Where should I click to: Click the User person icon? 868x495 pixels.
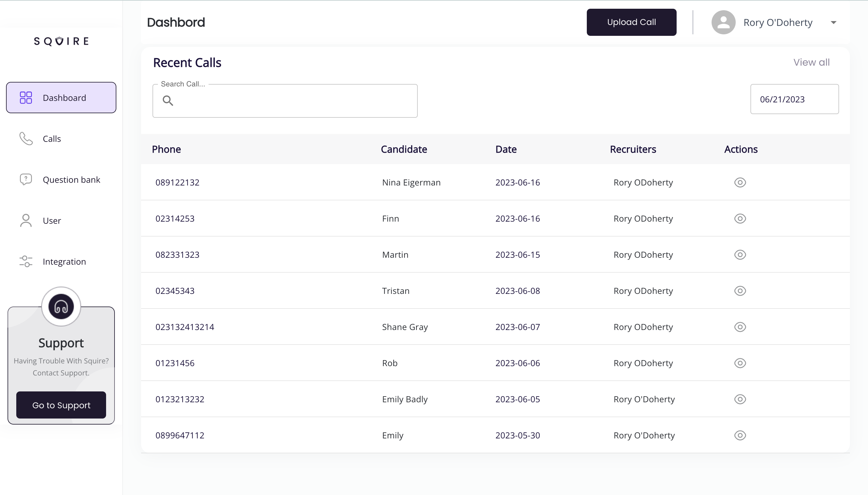coord(26,220)
